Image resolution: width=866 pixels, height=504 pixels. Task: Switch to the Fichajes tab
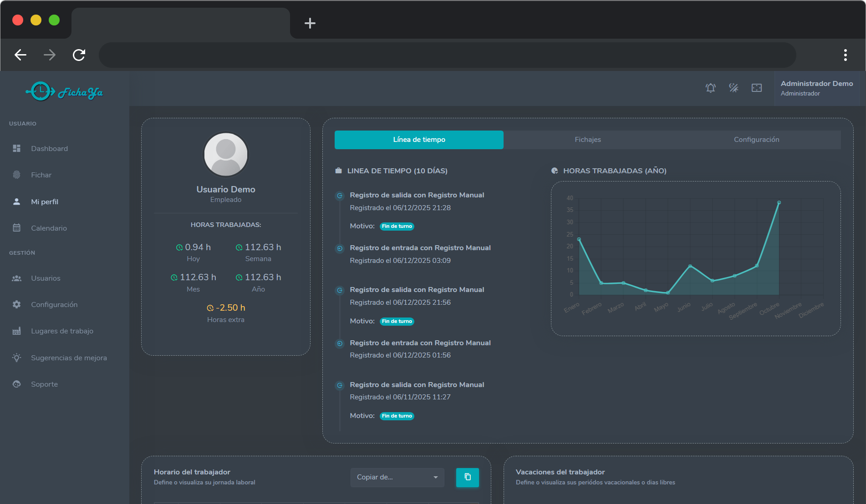pyautogui.click(x=587, y=140)
